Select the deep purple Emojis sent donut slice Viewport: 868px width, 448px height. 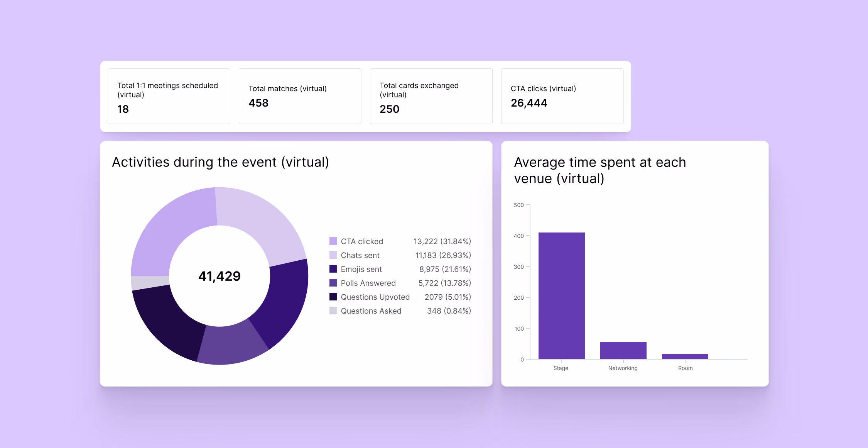[284, 303]
